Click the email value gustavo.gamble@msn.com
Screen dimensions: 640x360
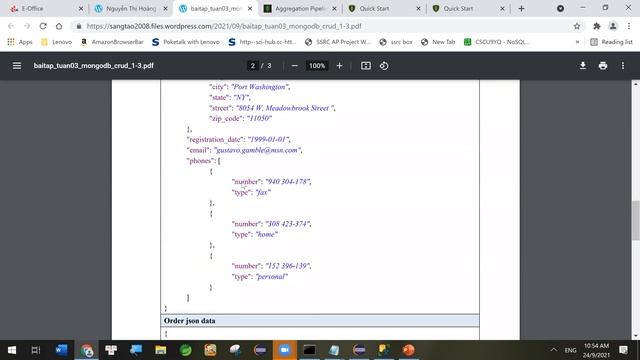click(258, 150)
